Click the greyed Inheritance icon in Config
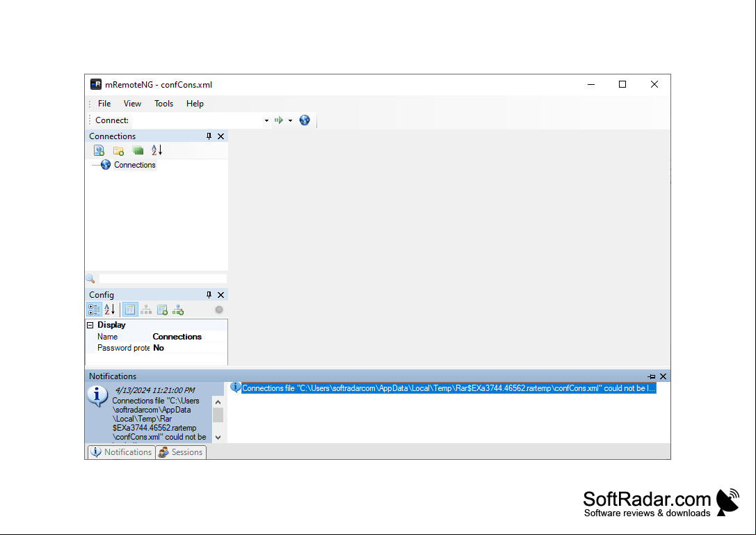 [146, 310]
